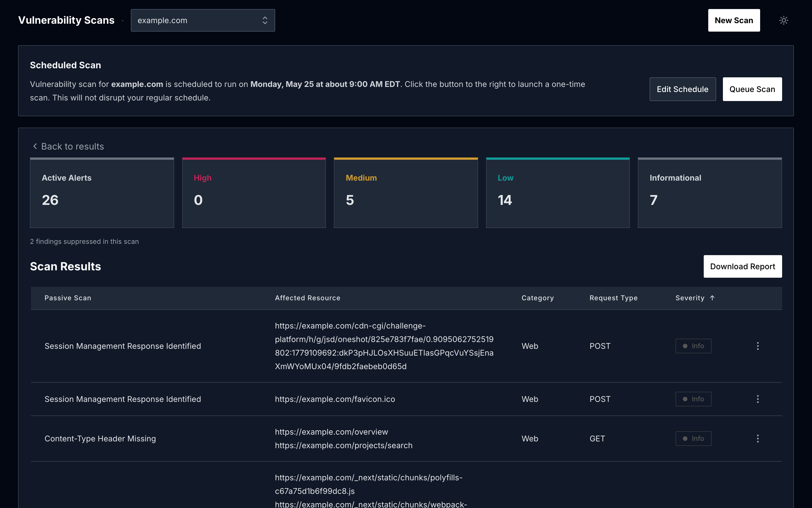
Task: Click Info badge in Content-Type Header Missing row
Action: click(693, 439)
